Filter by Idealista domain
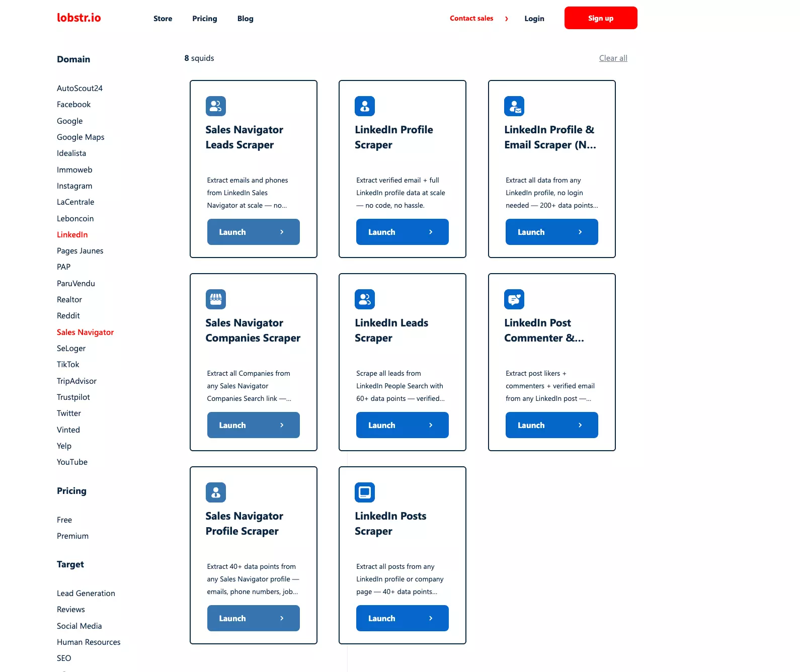Image resolution: width=800 pixels, height=672 pixels. (71, 153)
